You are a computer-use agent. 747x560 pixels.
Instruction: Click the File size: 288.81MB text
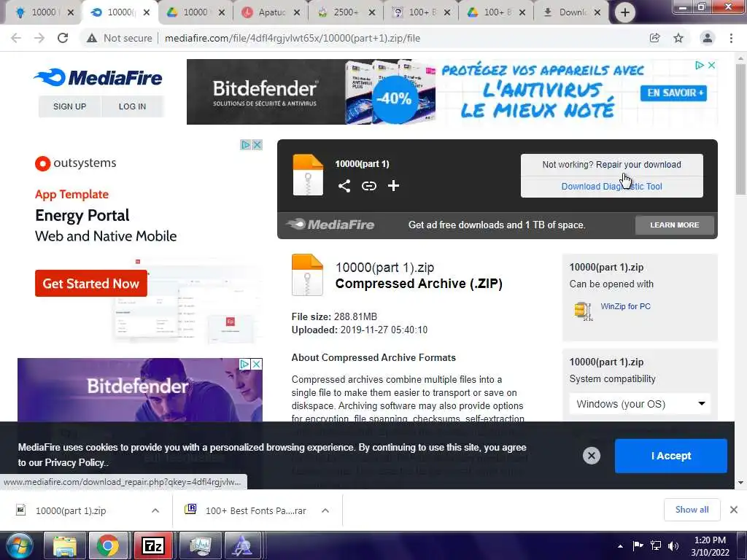[334, 316]
